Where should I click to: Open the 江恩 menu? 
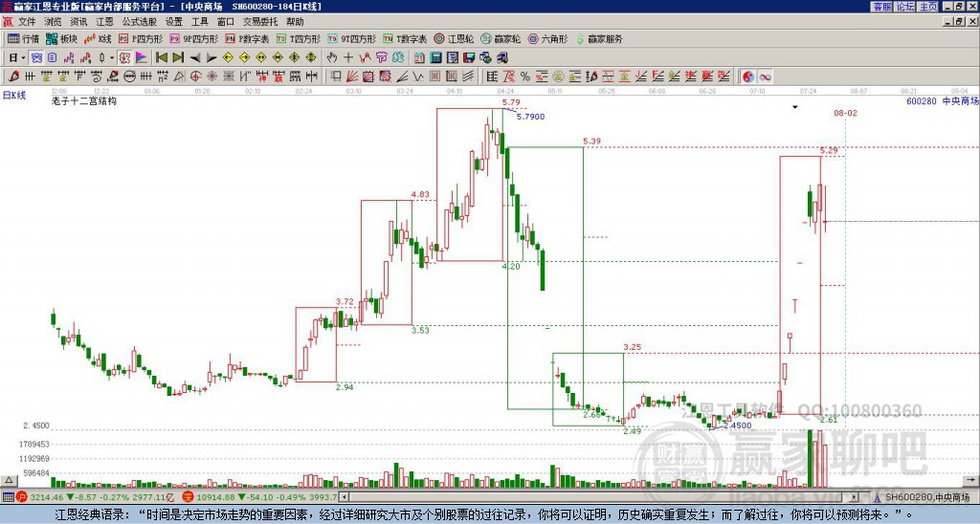coord(104,22)
